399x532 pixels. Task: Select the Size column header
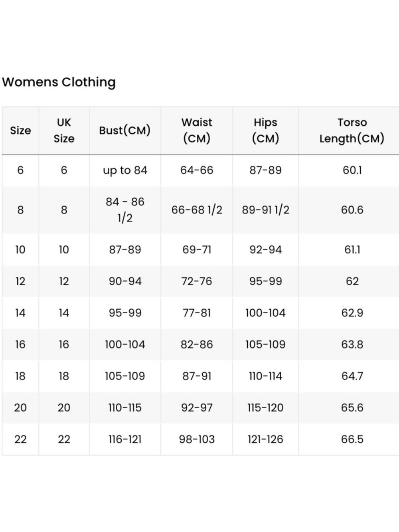pyautogui.click(x=20, y=131)
